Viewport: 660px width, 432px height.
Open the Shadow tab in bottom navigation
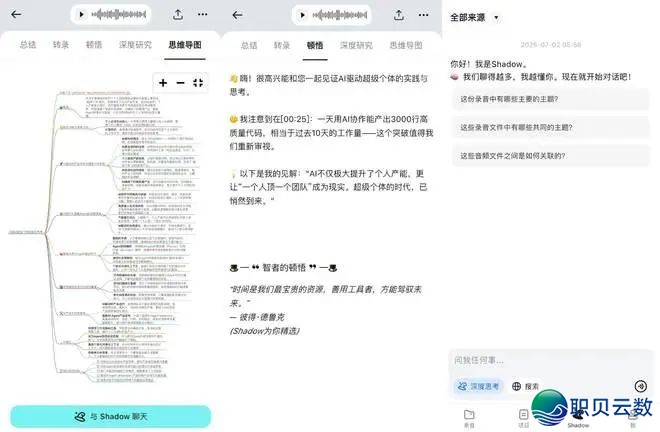coord(578,416)
